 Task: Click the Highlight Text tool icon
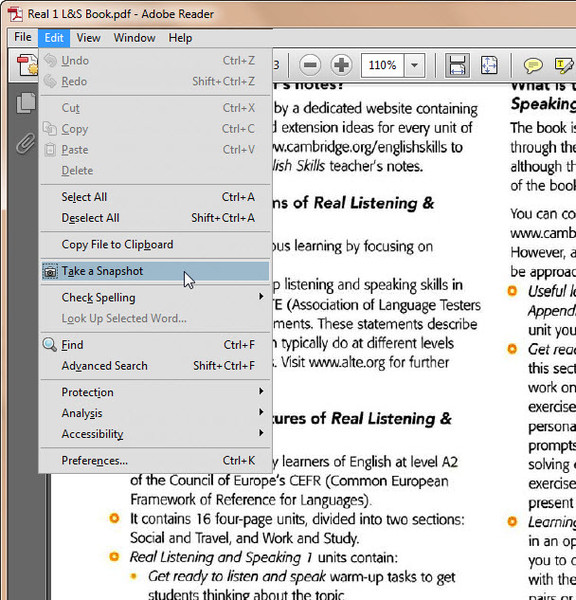564,65
